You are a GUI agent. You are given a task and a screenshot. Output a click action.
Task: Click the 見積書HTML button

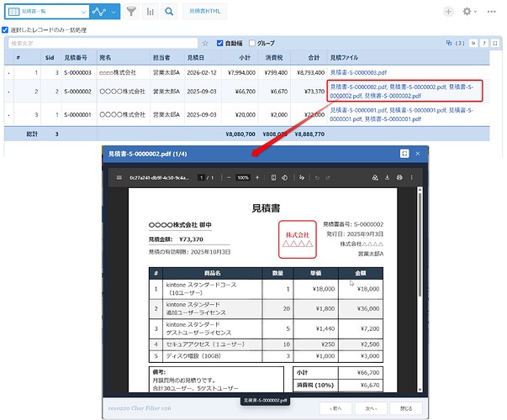pyautogui.click(x=204, y=11)
